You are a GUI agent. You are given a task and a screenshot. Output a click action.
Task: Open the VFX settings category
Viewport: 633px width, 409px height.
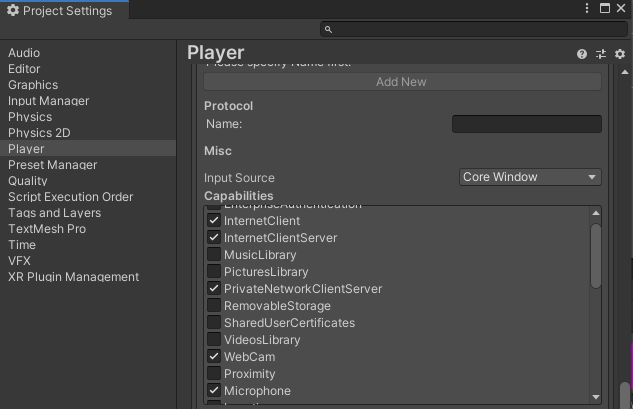pos(88,261)
